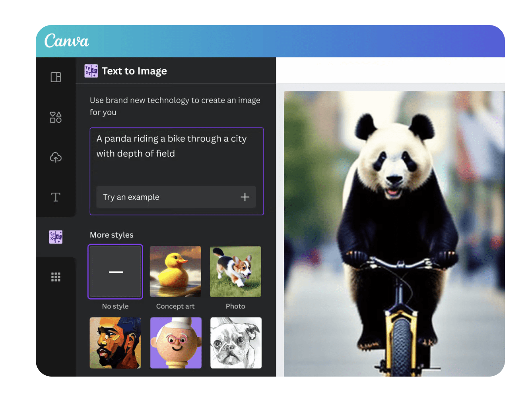The height and width of the screenshot is (402, 532).
Task: Select the pencil sketch pug style
Action: point(236,343)
